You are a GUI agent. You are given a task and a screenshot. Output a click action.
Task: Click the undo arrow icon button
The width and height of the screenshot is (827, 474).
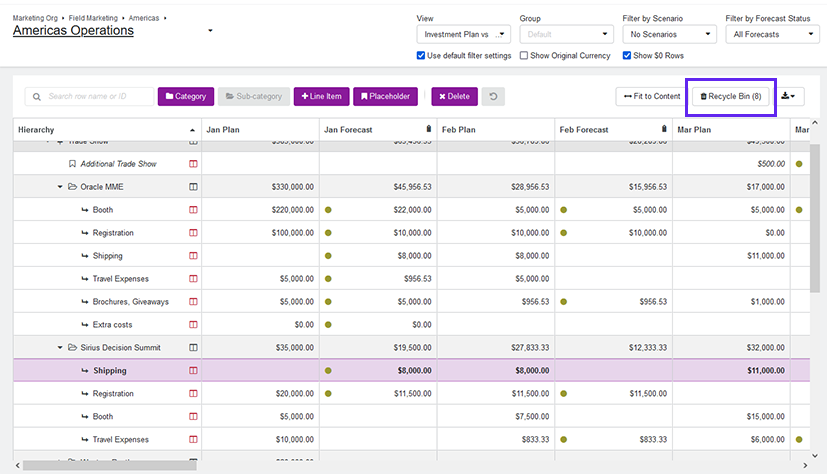(493, 96)
